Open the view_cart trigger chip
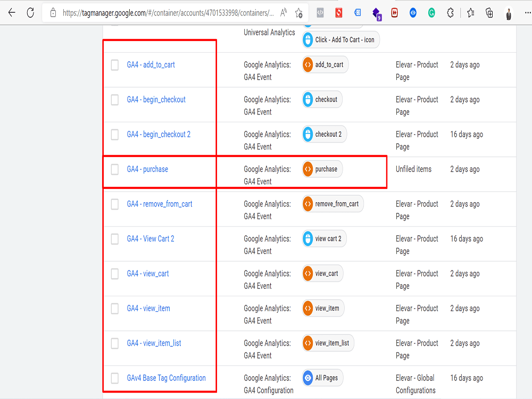The image size is (532, 399). (322, 274)
